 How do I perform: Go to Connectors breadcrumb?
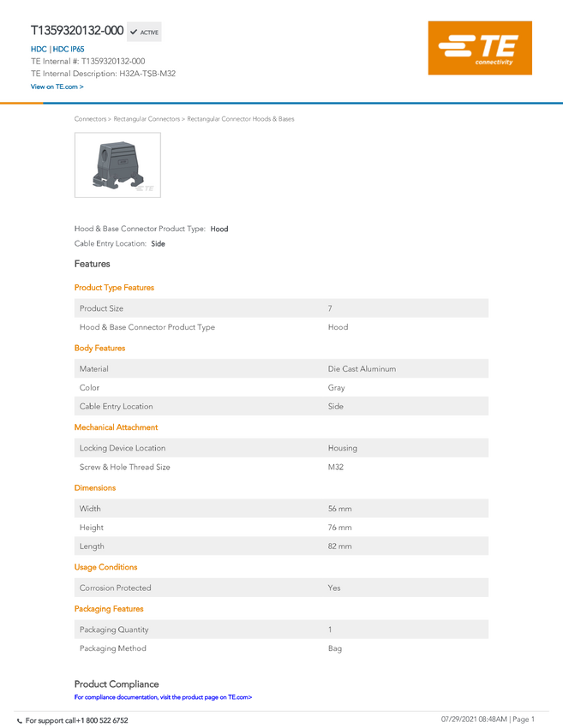click(90, 119)
